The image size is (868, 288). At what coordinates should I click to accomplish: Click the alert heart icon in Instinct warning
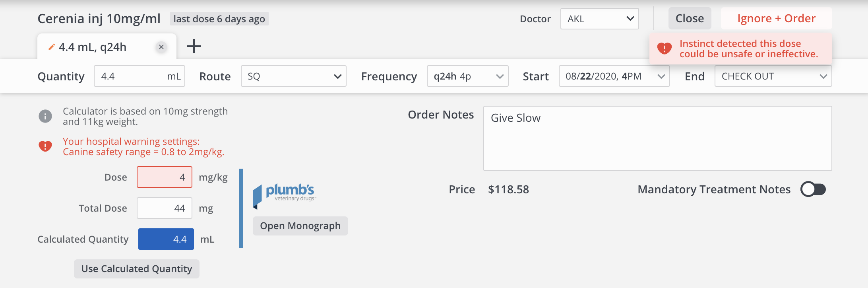(x=665, y=49)
